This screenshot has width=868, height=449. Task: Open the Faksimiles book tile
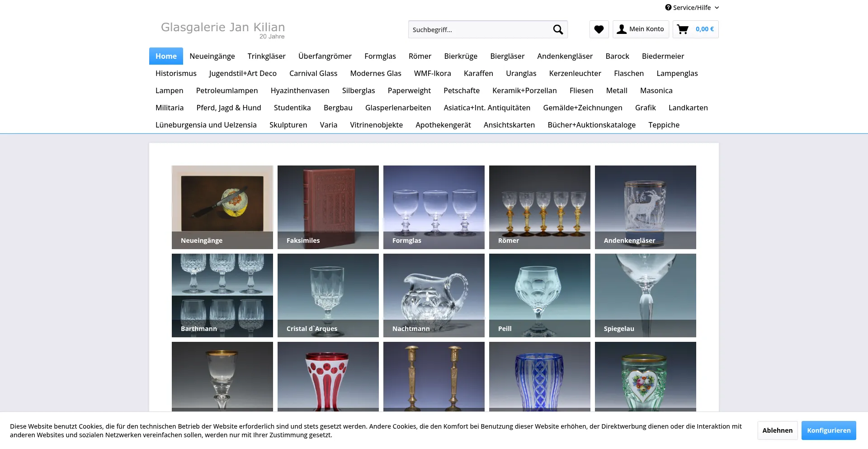click(x=328, y=207)
